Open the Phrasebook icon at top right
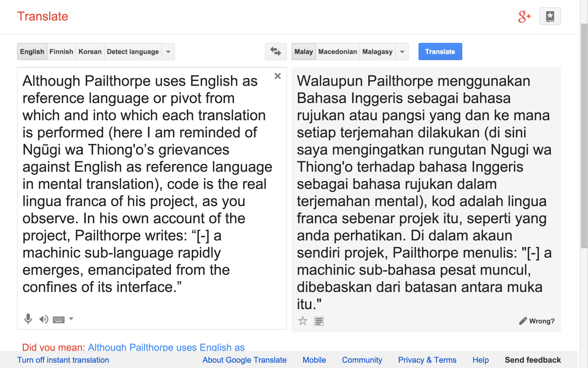This screenshot has height=368, width=588. pos(550,16)
